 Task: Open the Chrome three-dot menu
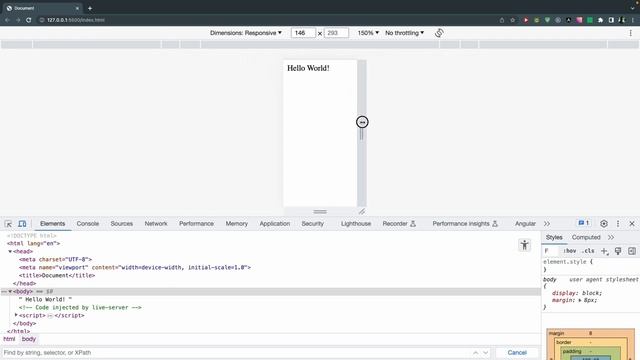[x=633, y=20]
